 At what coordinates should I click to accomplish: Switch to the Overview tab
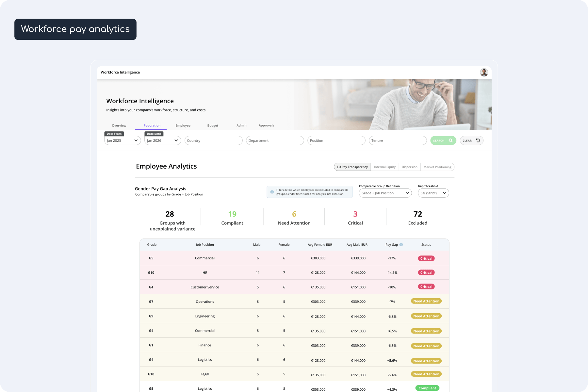tap(119, 125)
